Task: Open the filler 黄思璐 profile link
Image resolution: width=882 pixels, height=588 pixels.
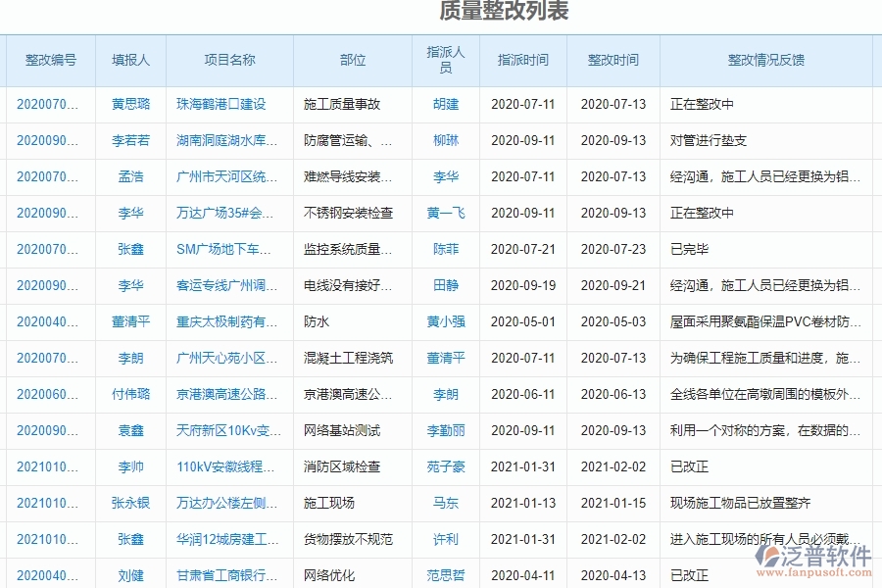Action: click(130, 104)
